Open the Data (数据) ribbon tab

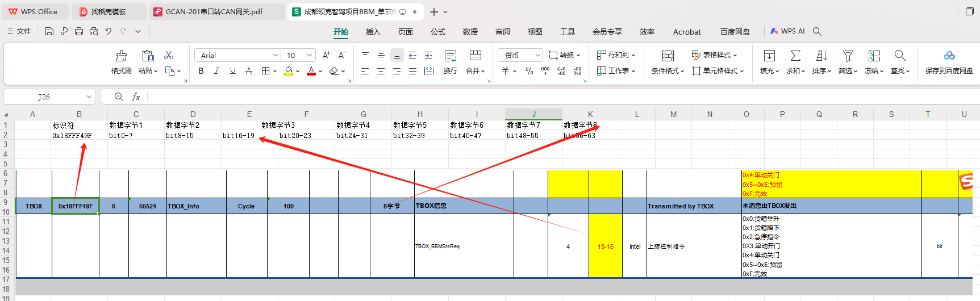point(470,32)
